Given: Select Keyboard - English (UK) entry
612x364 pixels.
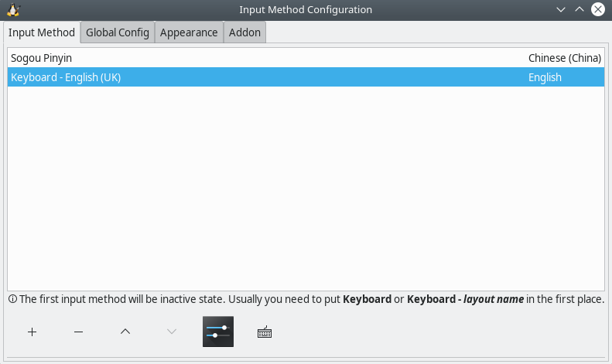Looking at the screenshot, I should pyautogui.click(x=306, y=77).
